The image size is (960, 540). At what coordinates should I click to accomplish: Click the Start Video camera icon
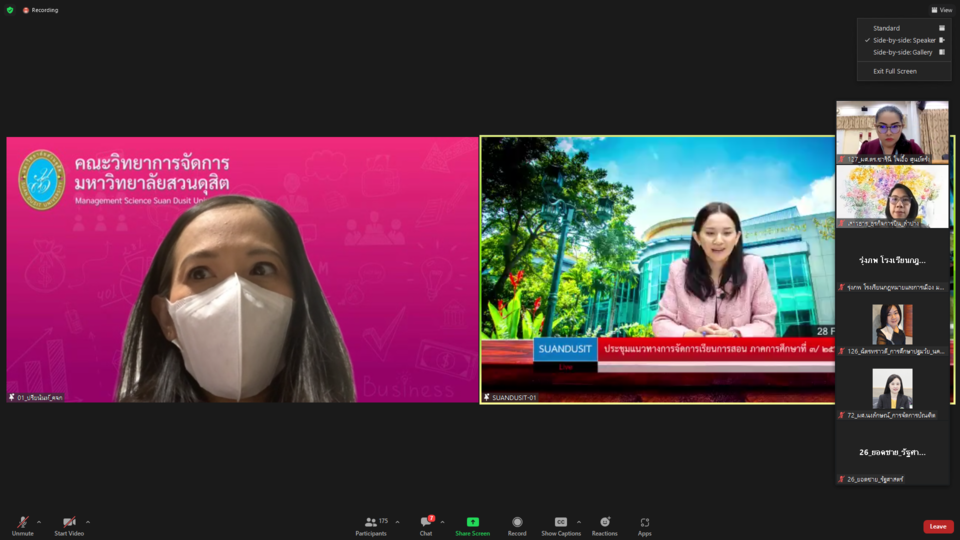[69, 522]
